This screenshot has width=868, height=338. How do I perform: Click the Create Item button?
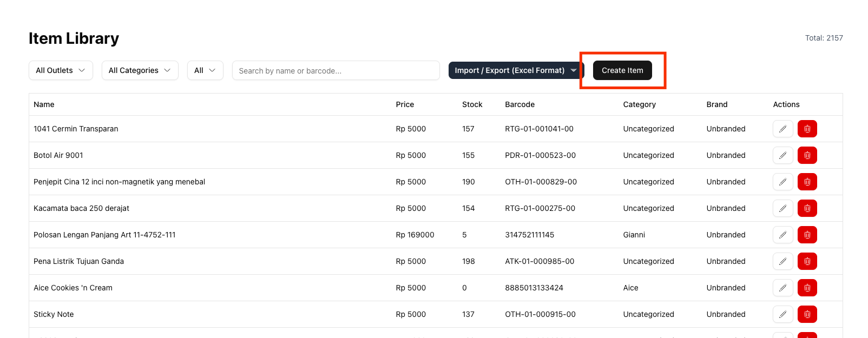coord(622,70)
